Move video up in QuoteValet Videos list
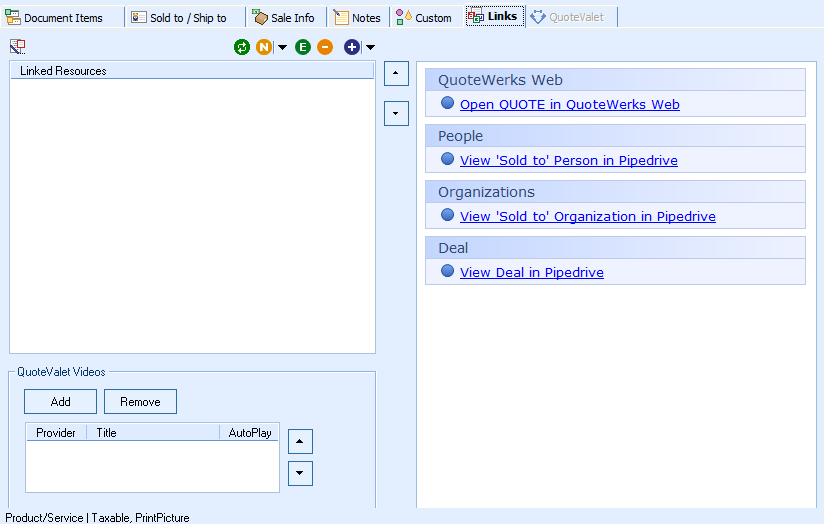Screen dimensions: 824x524 coord(300,441)
